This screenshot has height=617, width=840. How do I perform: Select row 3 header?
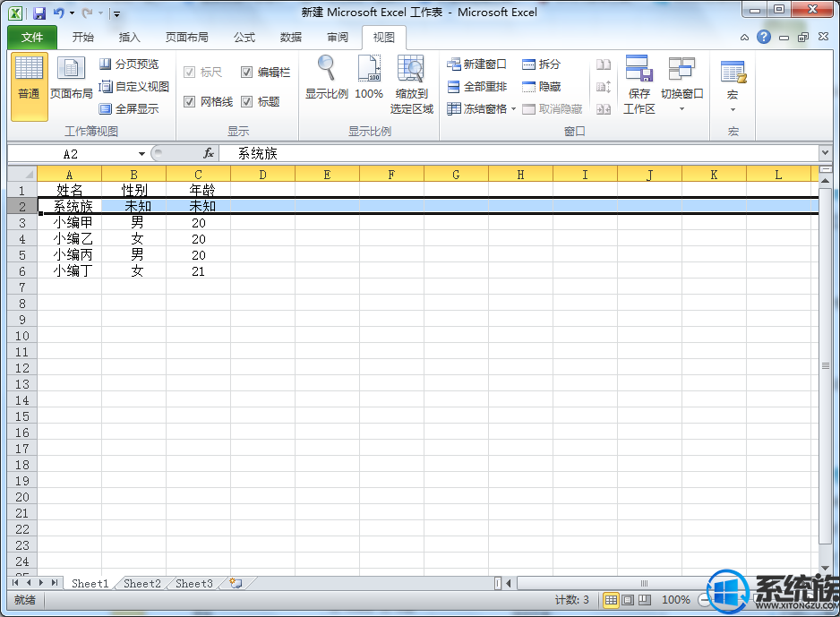coord(22,223)
